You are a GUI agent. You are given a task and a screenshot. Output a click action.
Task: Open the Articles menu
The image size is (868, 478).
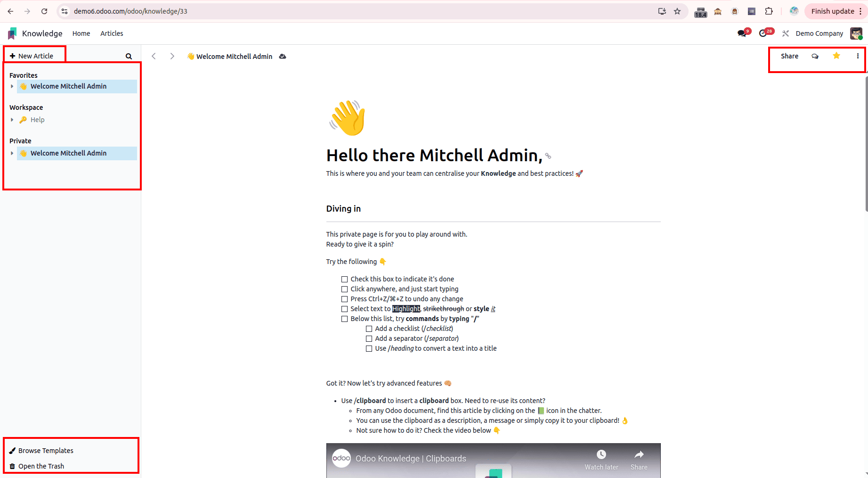[x=112, y=33]
